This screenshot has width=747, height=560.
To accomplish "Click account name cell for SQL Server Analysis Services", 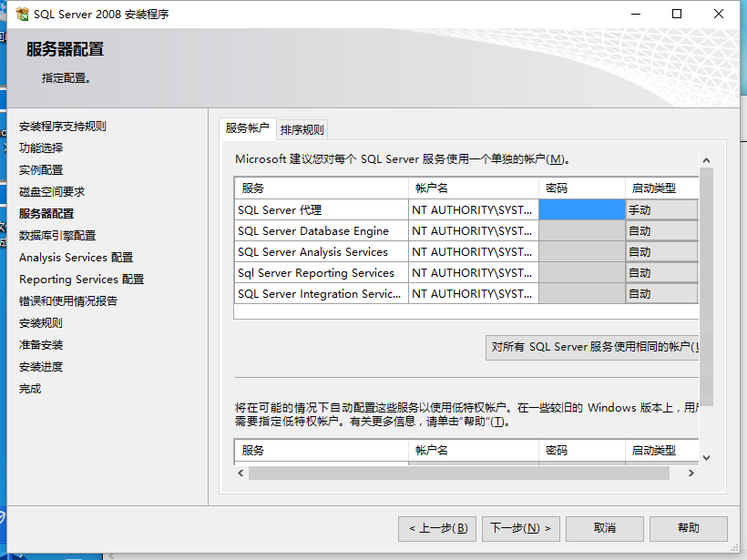I will click(x=474, y=252).
